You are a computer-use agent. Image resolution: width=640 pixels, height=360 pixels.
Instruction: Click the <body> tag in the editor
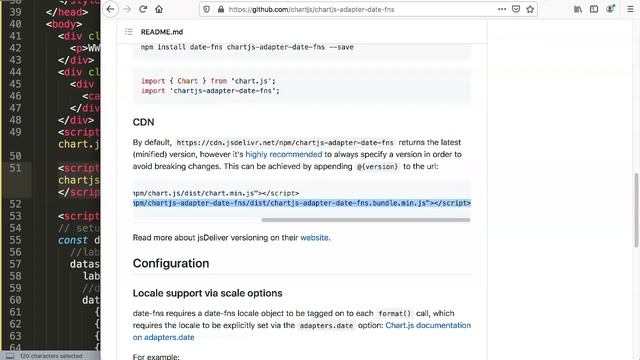pos(64,24)
